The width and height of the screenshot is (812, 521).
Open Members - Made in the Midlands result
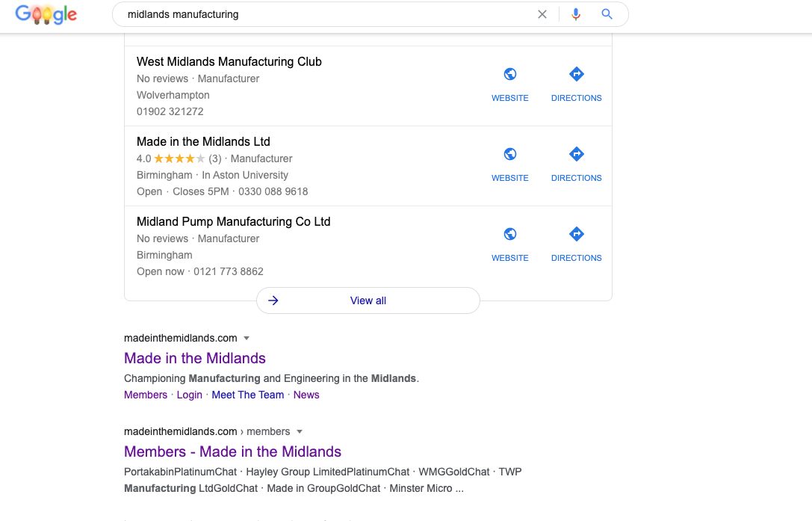232,451
